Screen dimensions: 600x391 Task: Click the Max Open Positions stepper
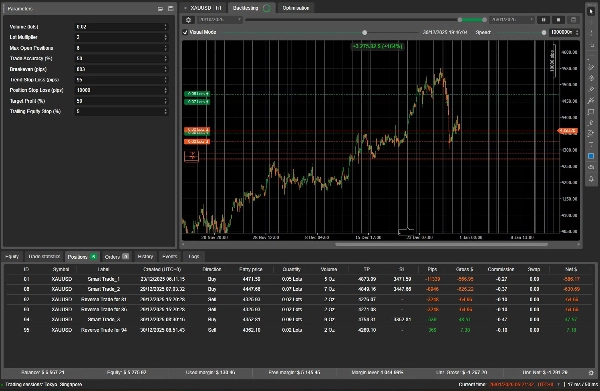(165, 48)
